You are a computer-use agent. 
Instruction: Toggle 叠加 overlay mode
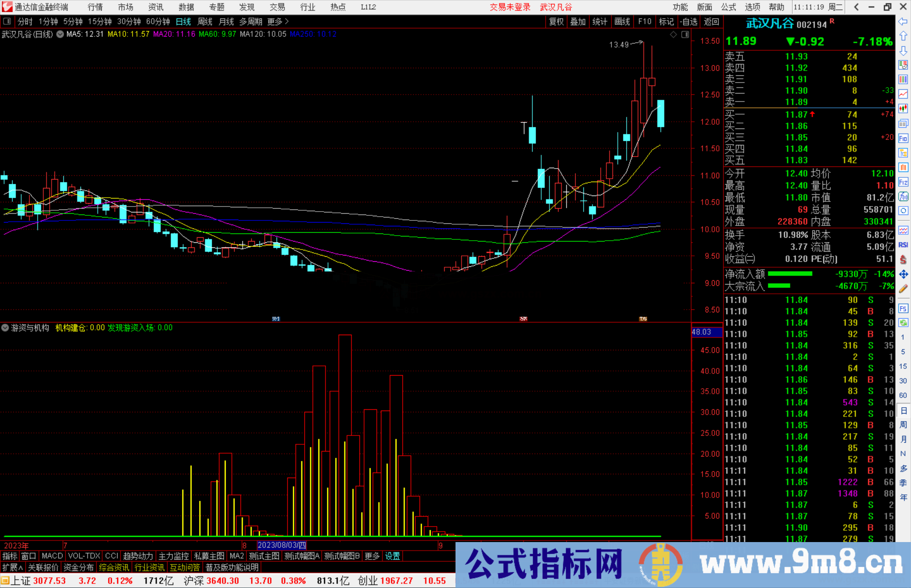coord(578,21)
